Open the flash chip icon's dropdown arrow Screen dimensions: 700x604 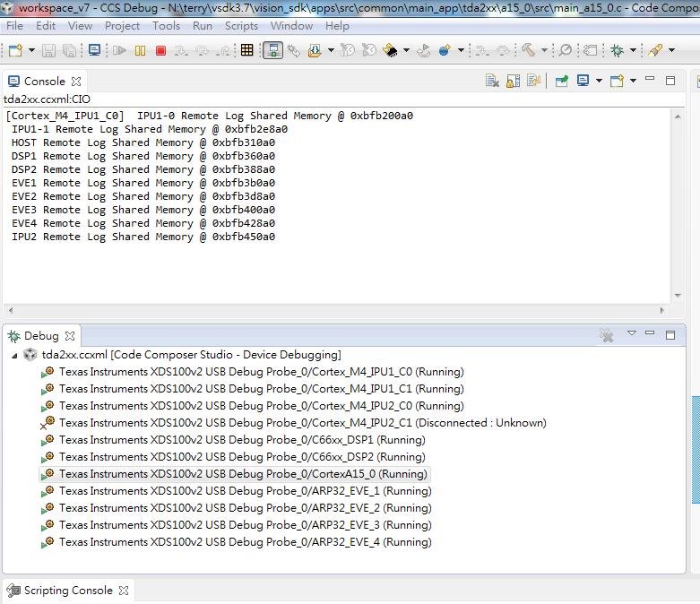[x=406, y=50]
